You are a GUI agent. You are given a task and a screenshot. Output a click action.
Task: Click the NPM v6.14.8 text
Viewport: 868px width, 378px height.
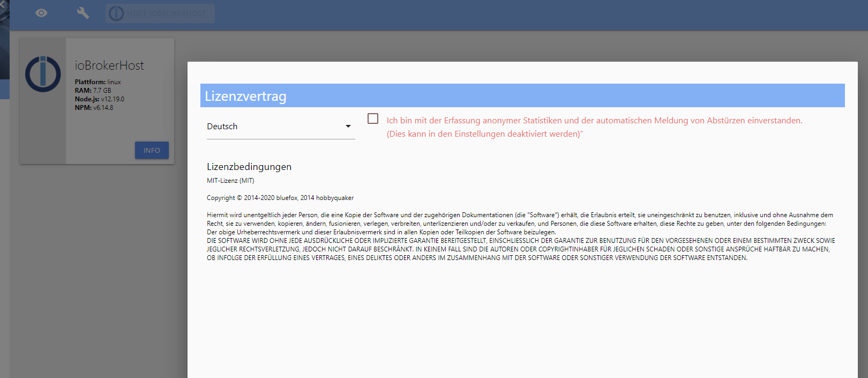pos(94,108)
